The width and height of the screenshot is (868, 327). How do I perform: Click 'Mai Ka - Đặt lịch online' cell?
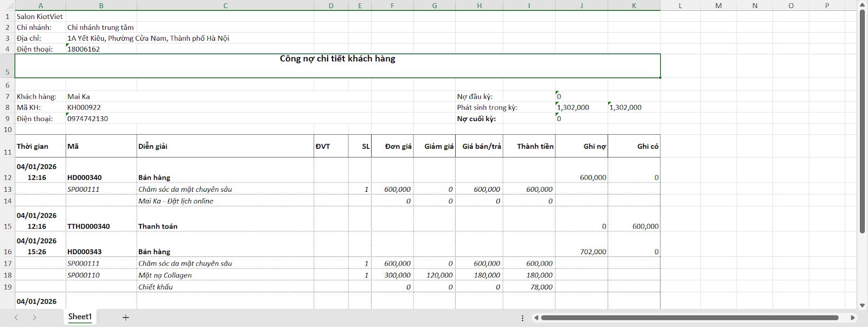point(225,201)
